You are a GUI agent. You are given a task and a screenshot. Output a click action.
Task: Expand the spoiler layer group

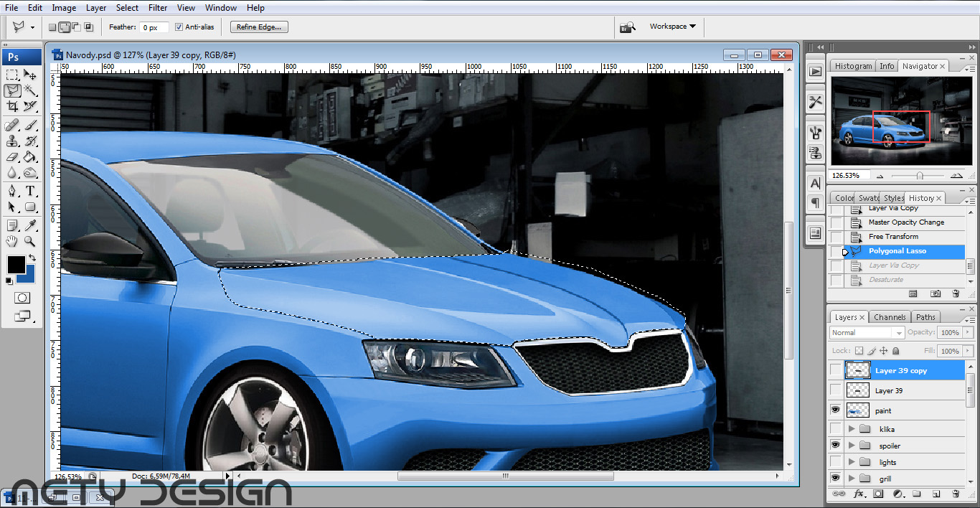click(852, 446)
